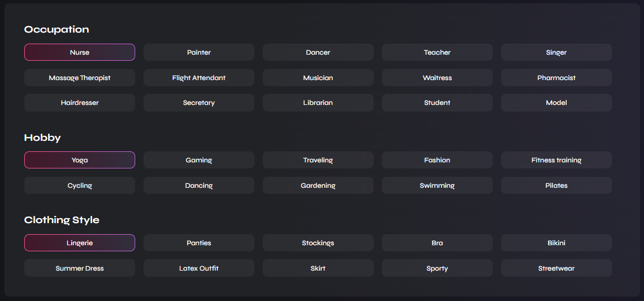Select the Traveling hobby option

click(x=318, y=160)
